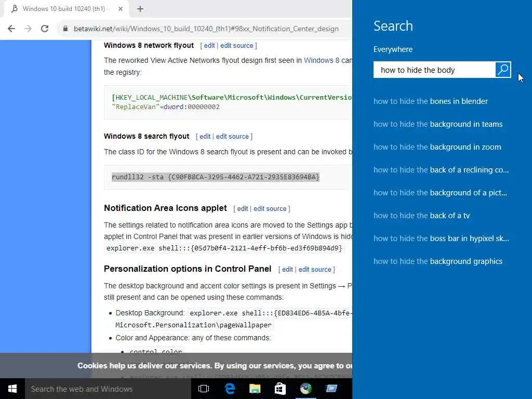Click the Microsoft.Personalization\pageWallpaper text
This screenshot has width=532, height=399.
[193, 325]
